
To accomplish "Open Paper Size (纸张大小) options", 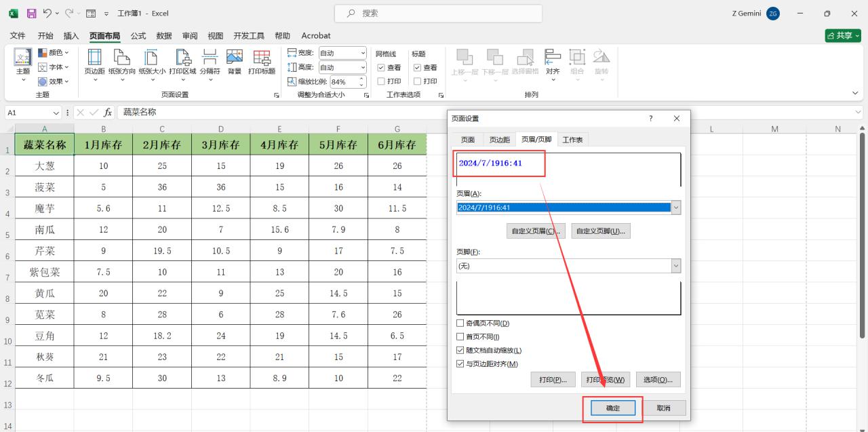I will click(x=152, y=65).
